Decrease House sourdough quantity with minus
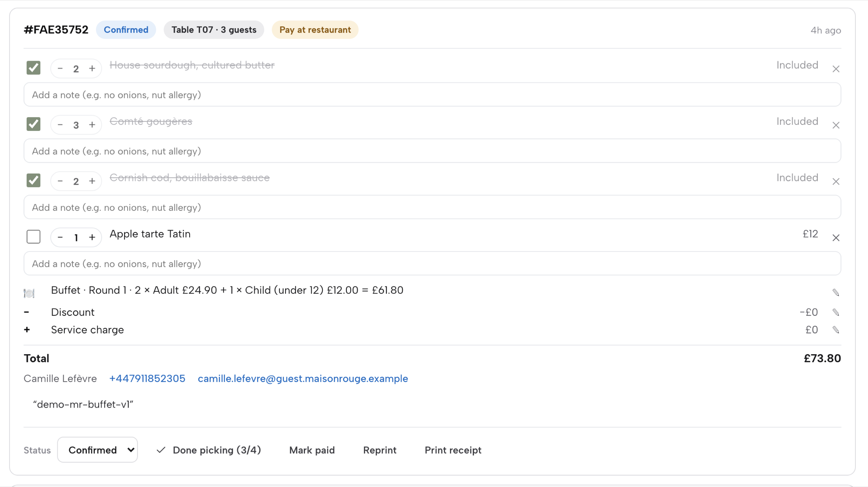868x487 pixels. 60,69
